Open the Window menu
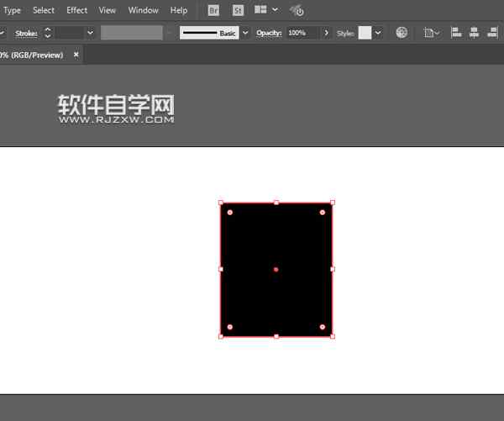 click(x=143, y=10)
